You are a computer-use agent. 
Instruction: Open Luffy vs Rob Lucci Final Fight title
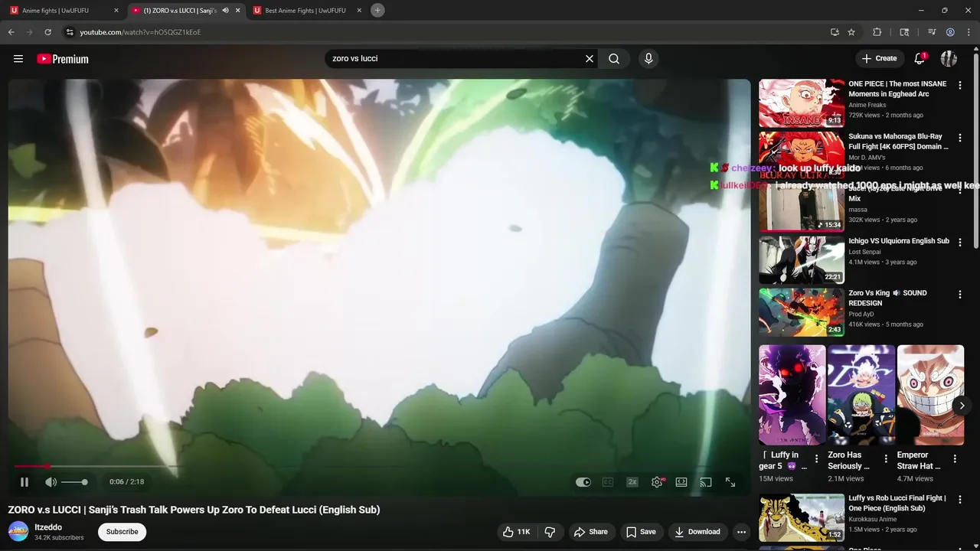click(897, 503)
